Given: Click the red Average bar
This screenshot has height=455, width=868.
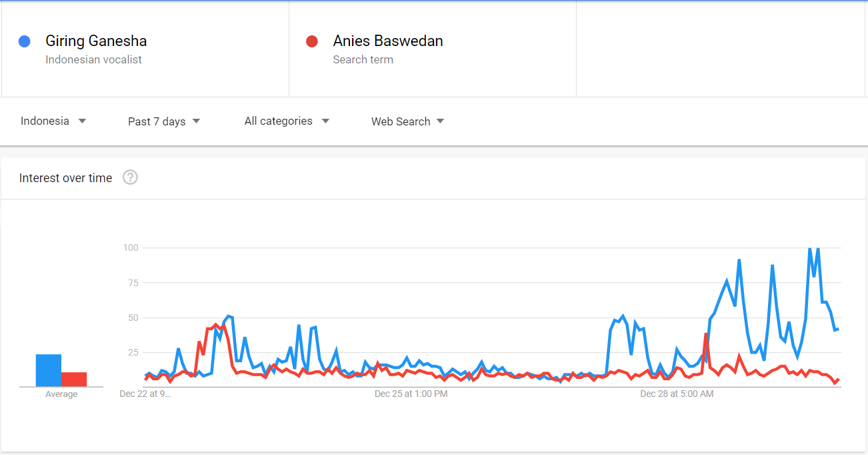Looking at the screenshot, I should coord(74,379).
